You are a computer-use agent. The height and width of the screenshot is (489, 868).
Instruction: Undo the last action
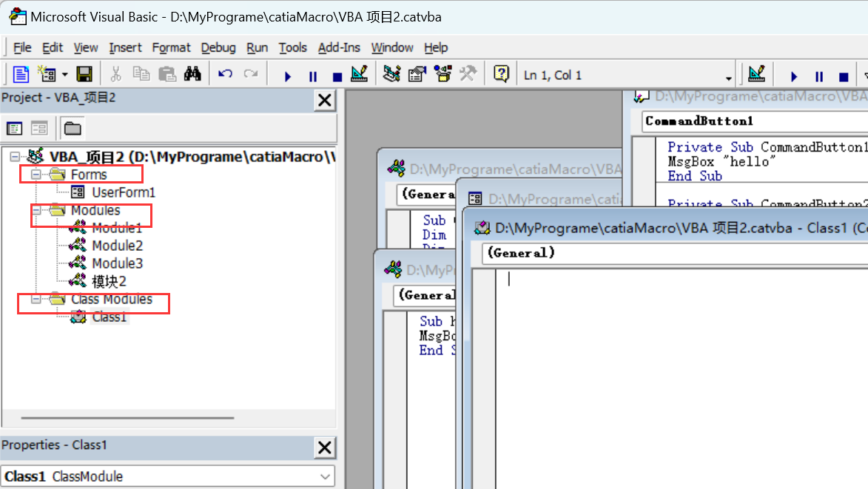tap(225, 74)
